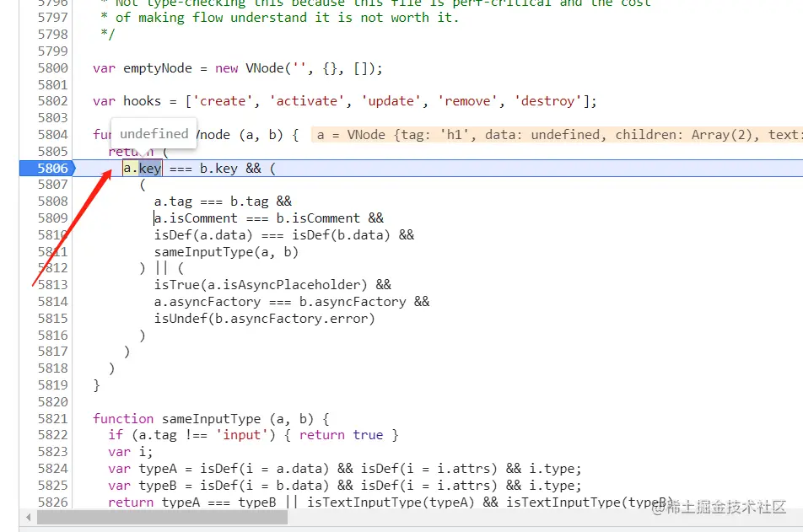Image resolution: width=803 pixels, height=532 pixels.
Task: Click the highlighted 'key' in a.key
Action: tap(150, 169)
